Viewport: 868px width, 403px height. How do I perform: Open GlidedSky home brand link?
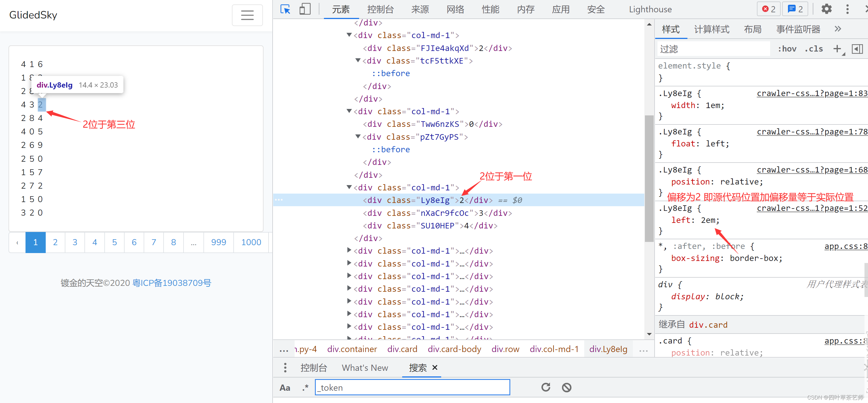pos(33,15)
